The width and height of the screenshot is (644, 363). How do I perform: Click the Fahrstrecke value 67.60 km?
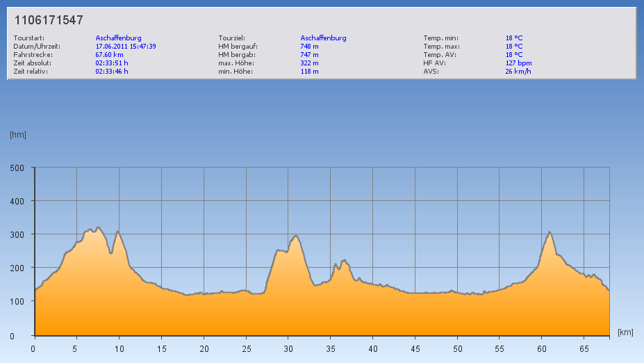click(110, 55)
